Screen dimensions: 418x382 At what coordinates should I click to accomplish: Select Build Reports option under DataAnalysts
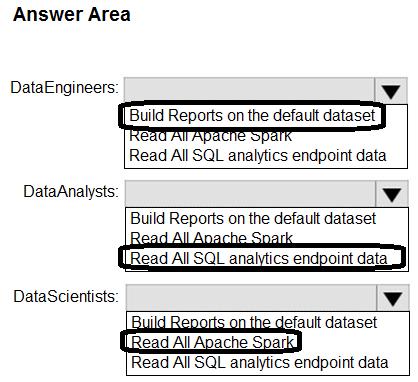coord(253,219)
